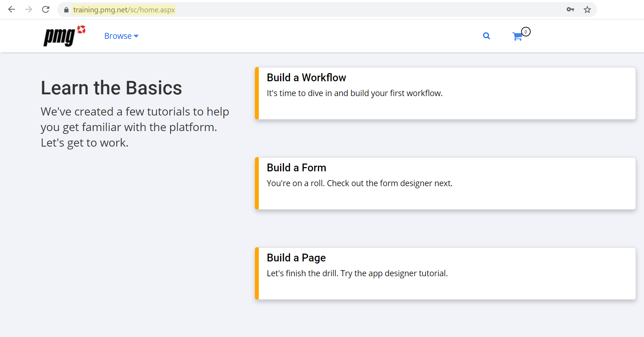Screen dimensions: 644x337
Task: Click the browser forward arrow
Action: [29, 10]
